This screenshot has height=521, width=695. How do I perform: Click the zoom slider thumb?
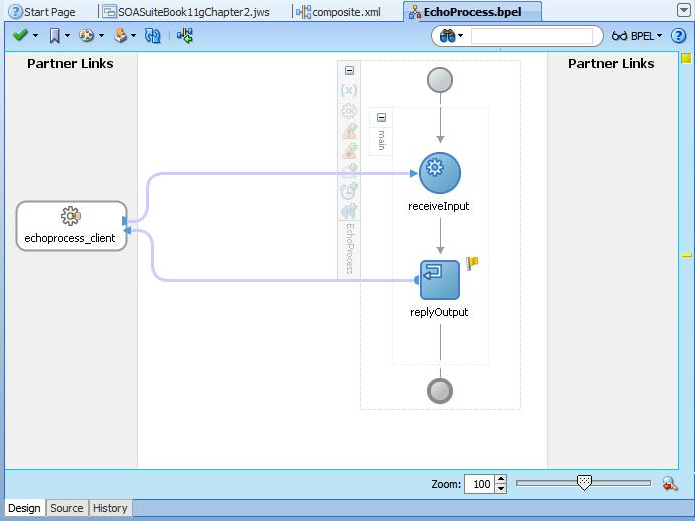point(584,482)
